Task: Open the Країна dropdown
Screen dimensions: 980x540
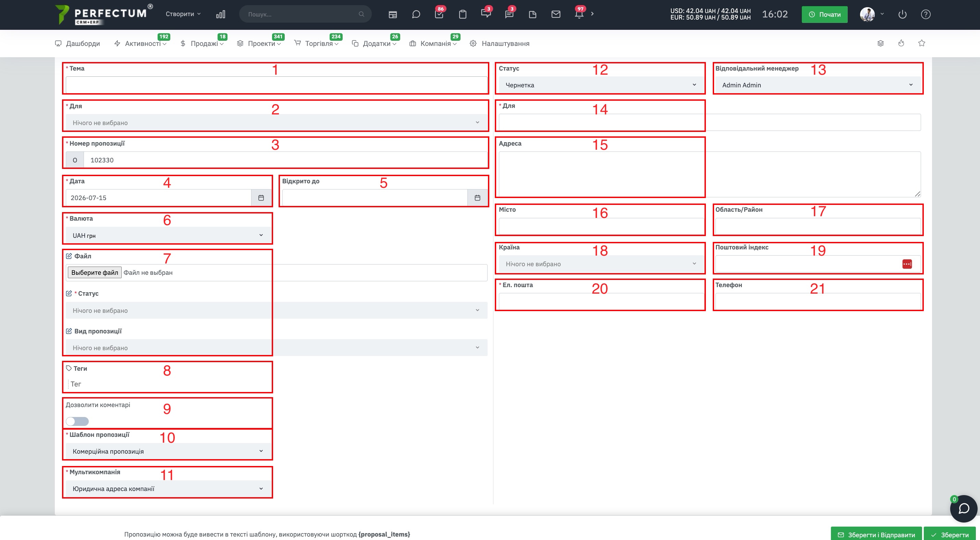Action: coord(601,264)
